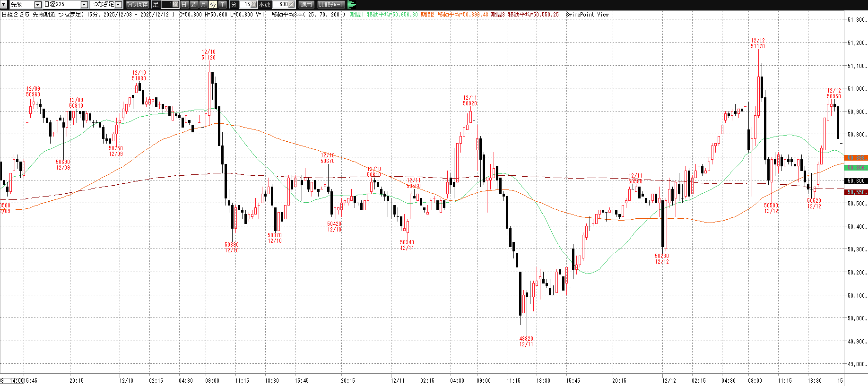This screenshot has height=386, width=868.
Task: Open the 比較チャート comparison chart
Action: [331, 5]
